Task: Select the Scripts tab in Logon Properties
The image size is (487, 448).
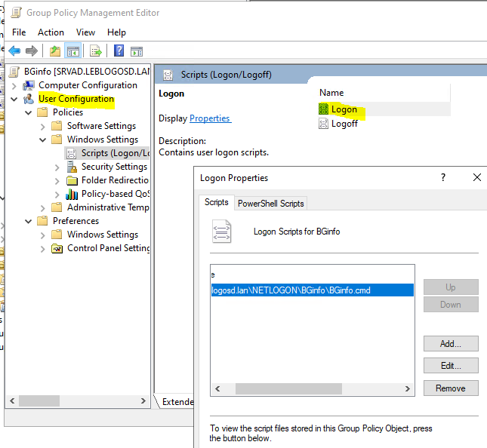Action: [216, 202]
